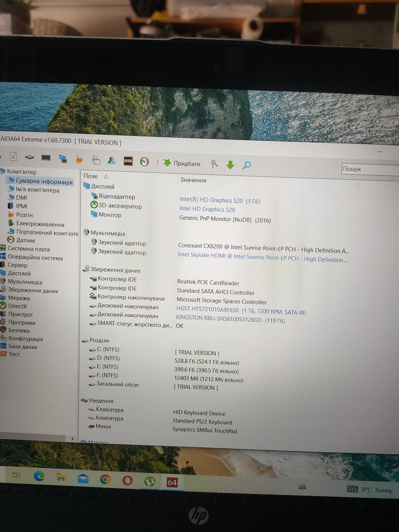Select Програми tree category
Viewport: 399px width, 532px height.
pos(18,322)
